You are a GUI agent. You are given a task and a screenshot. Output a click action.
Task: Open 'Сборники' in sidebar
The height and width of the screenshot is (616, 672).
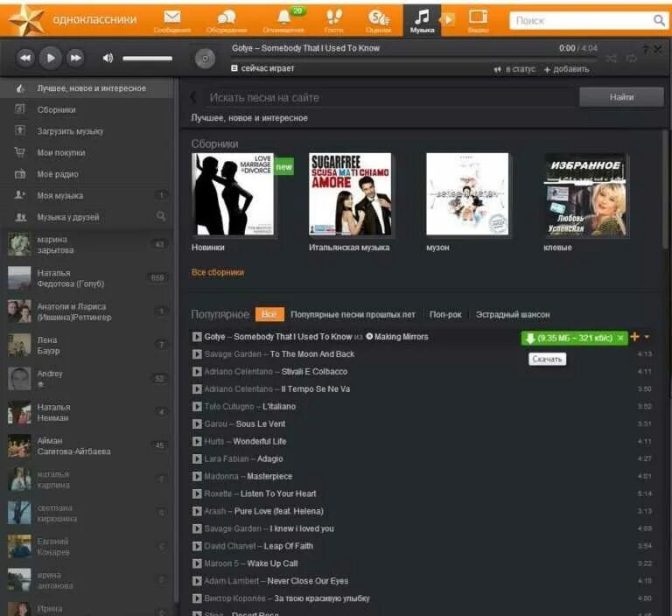(87, 109)
